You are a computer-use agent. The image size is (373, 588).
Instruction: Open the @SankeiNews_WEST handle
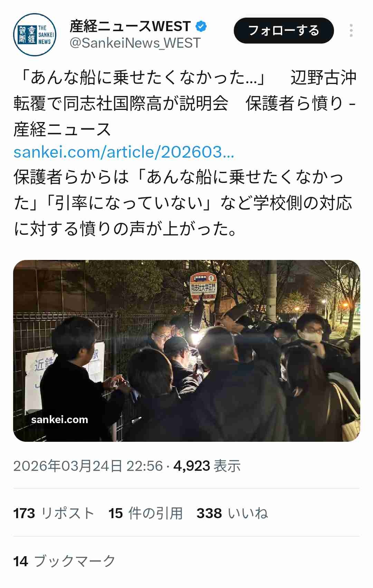pyautogui.click(x=135, y=43)
